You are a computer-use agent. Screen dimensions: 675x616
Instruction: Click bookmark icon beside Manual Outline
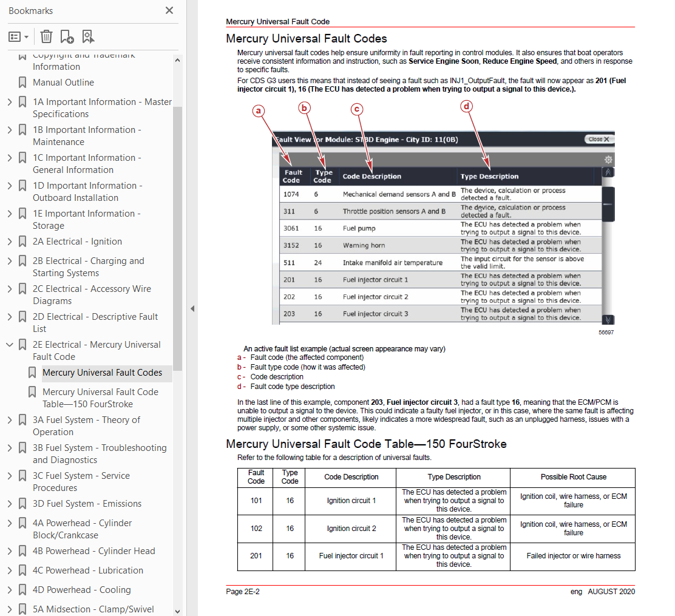click(22, 82)
